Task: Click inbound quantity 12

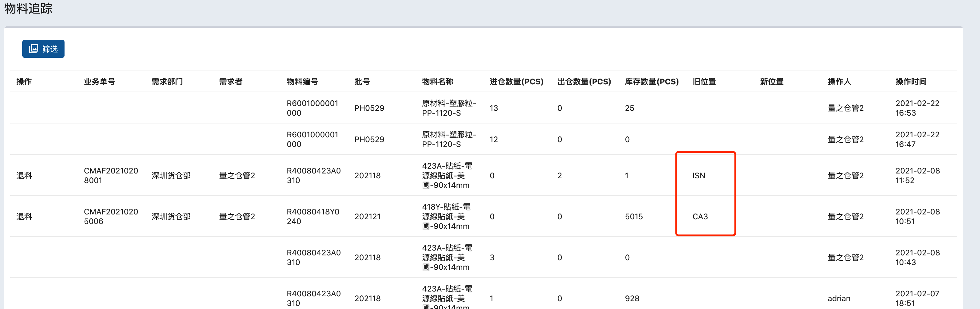Action: coord(493,139)
